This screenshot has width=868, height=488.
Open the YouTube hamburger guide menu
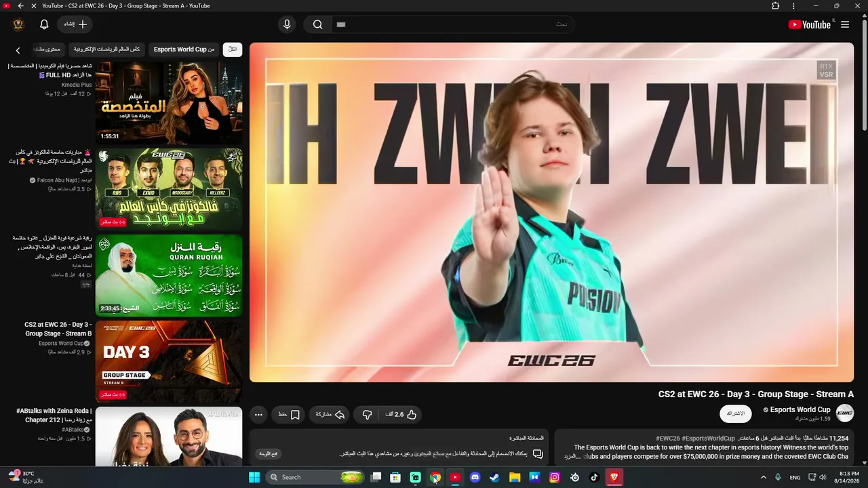tap(845, 24)
